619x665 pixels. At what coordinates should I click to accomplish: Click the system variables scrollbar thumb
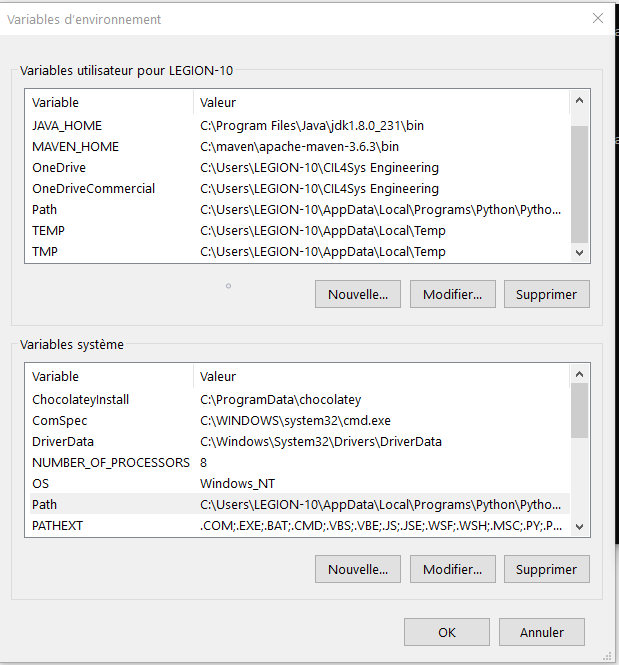tap(580, 411)
